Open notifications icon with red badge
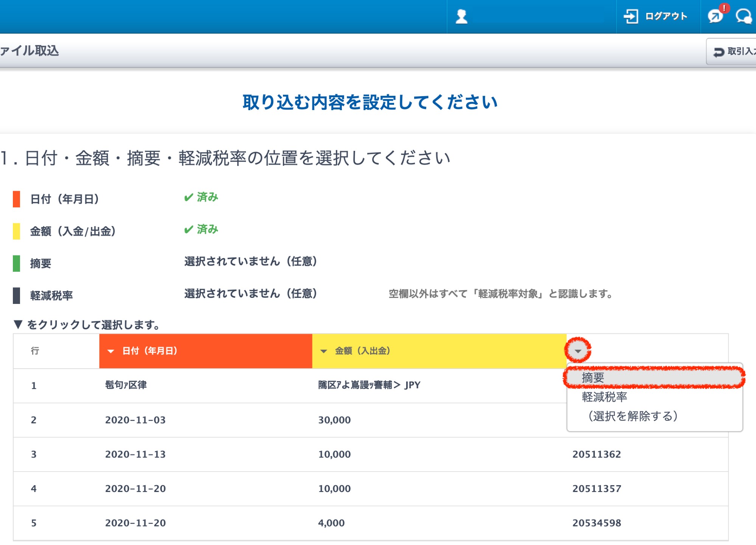Image resolution: width=756 pixels, height=545 pixels. [x=716, y=16]
